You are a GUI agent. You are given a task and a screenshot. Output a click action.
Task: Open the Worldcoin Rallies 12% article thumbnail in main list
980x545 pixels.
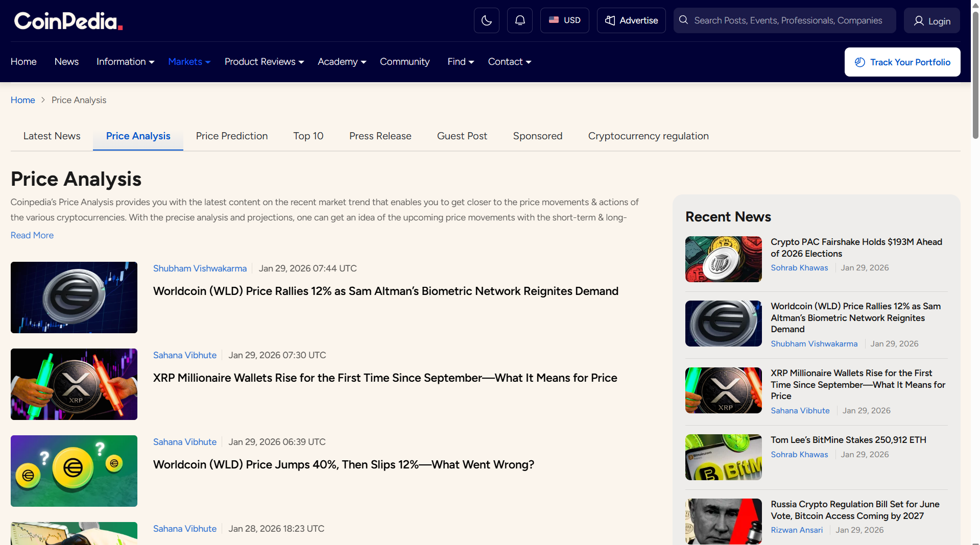[74, 298]
